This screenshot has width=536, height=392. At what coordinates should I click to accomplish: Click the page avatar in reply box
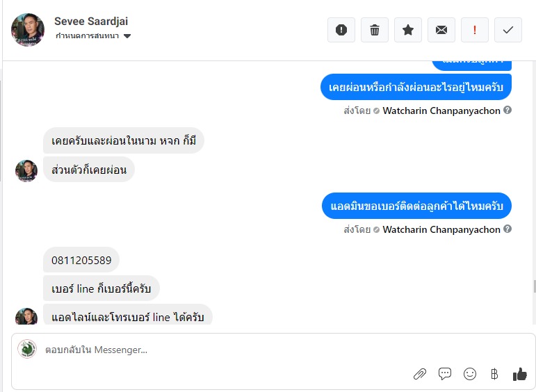click(27, 349)
